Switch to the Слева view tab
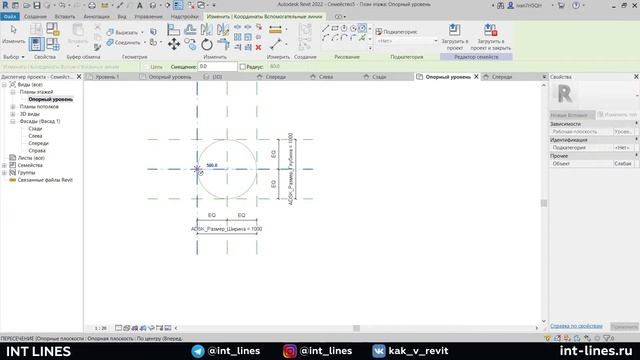640x360 pixels. (326, 77)
